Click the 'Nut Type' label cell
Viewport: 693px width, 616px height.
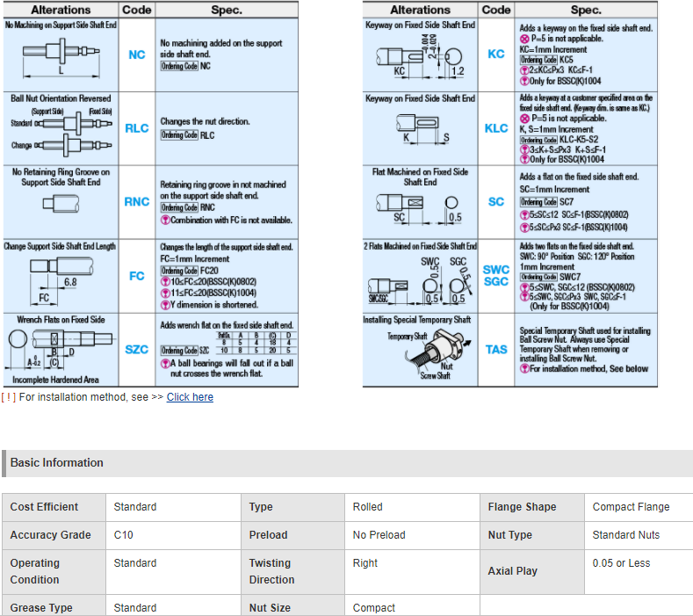point(531,535)
